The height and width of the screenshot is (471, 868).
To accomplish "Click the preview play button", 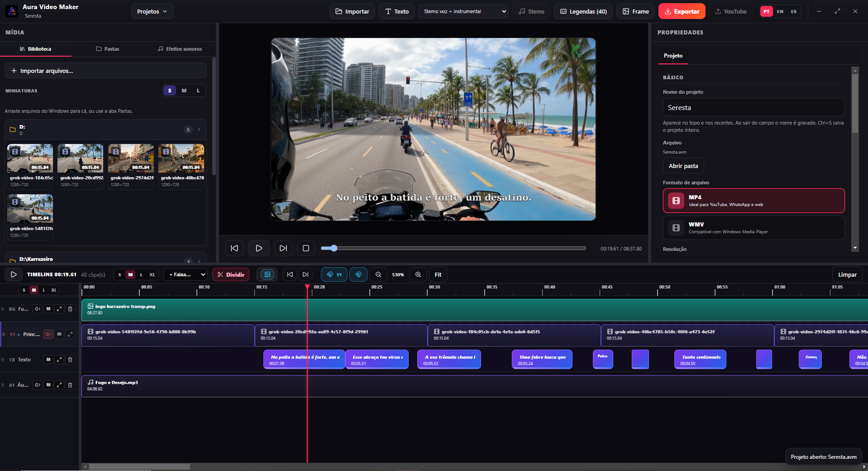I will click(259, 248).
